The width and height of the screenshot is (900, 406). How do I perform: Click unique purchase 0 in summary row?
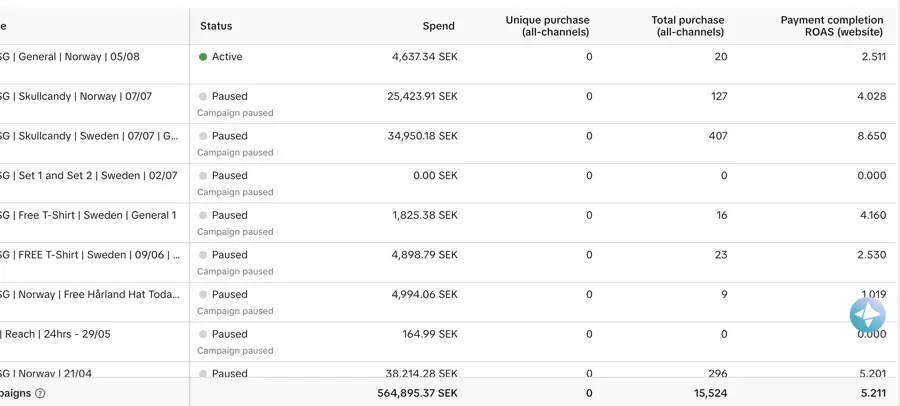coord(589,394)
